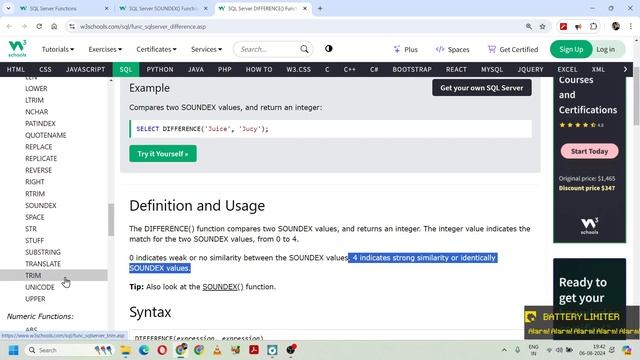640x360 pixels.
Task: Open QUOTENAME function in sidebar
Action: [x=46, y=135]
